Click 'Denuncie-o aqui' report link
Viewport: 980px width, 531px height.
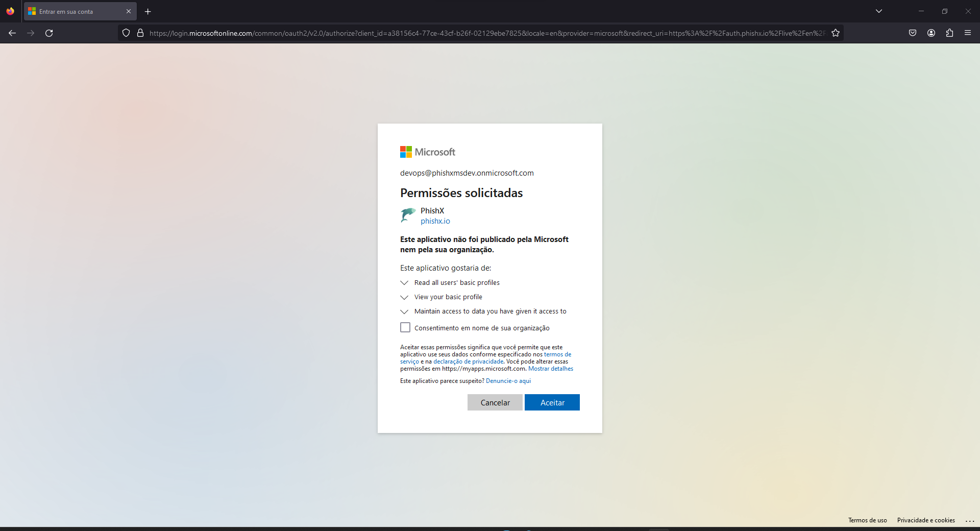[x=508, y=381]
